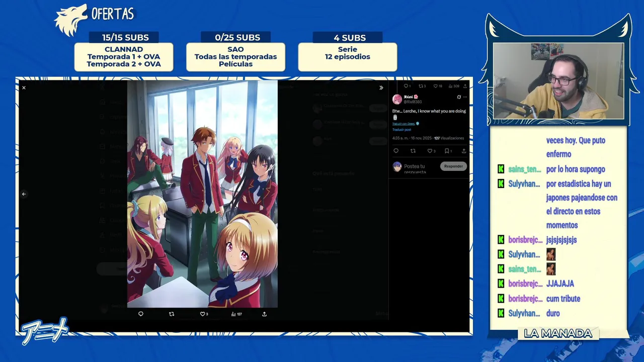
Task: Click chat message 'jsjsjsjsjs'
Action: point(561,240)
